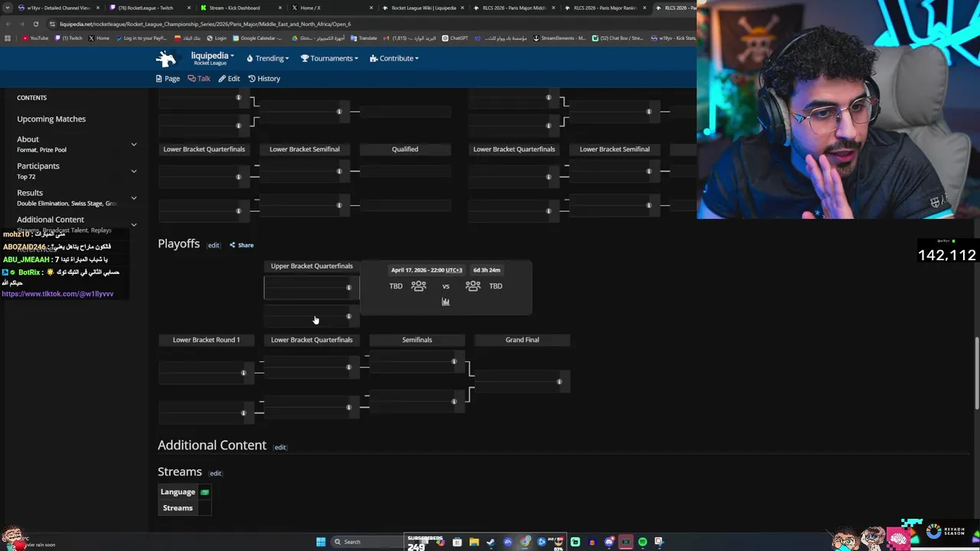Click the Streams row header in table
This screenshot has width=980, height=551.
point(178,508)
